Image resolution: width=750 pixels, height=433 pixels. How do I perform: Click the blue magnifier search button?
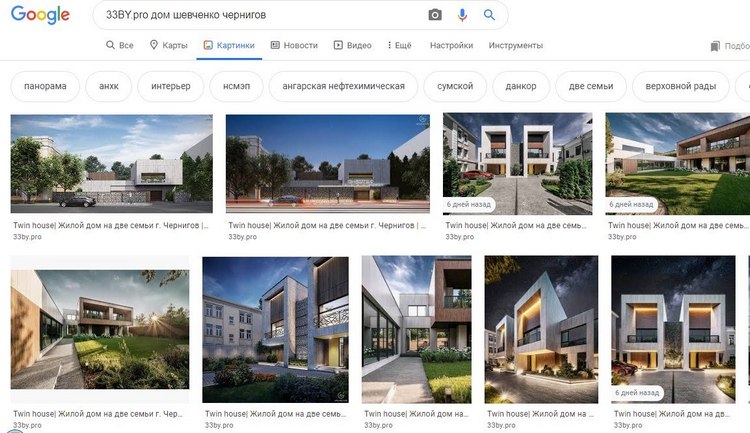click(x=489, y=15)
